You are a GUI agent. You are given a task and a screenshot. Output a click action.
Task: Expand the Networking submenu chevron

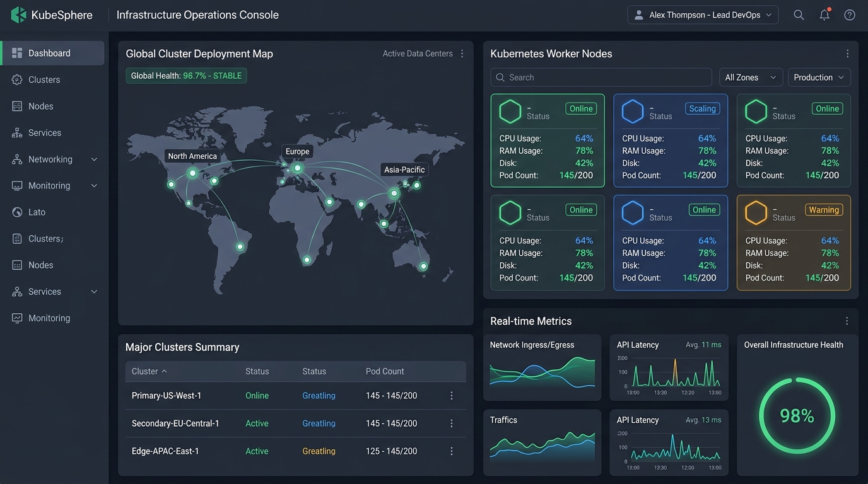pyautogui.click(x=94, y=159)
